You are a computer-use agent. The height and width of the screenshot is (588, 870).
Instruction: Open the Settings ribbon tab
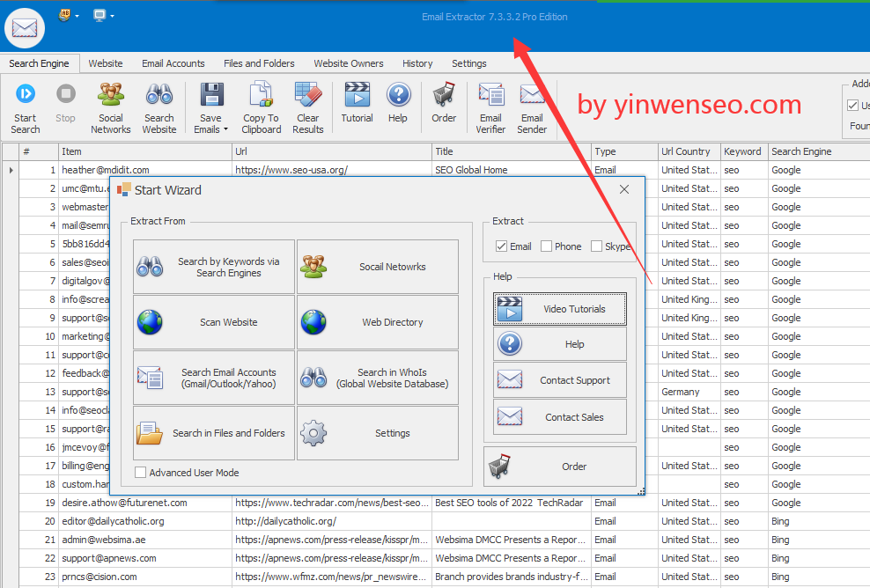pyautogui.click(x=468, y=63)
